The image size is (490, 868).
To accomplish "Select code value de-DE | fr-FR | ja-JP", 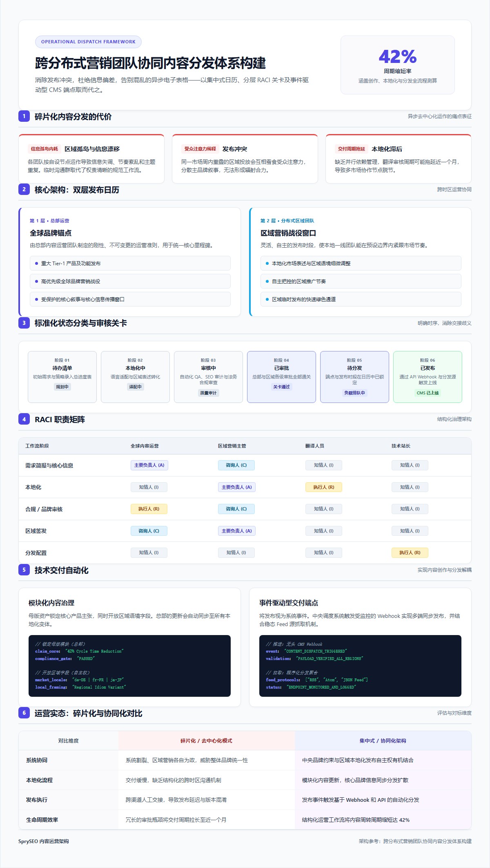I will [x=98, y=680].
